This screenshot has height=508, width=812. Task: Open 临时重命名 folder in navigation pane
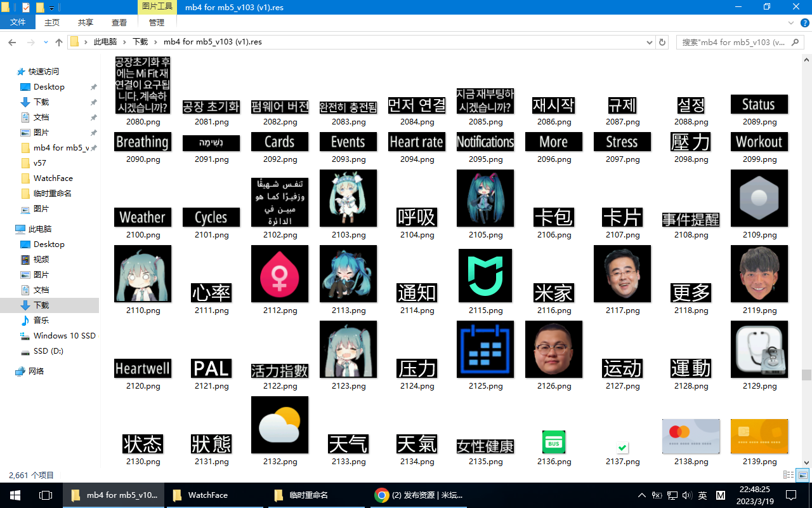tap(53, 194)
